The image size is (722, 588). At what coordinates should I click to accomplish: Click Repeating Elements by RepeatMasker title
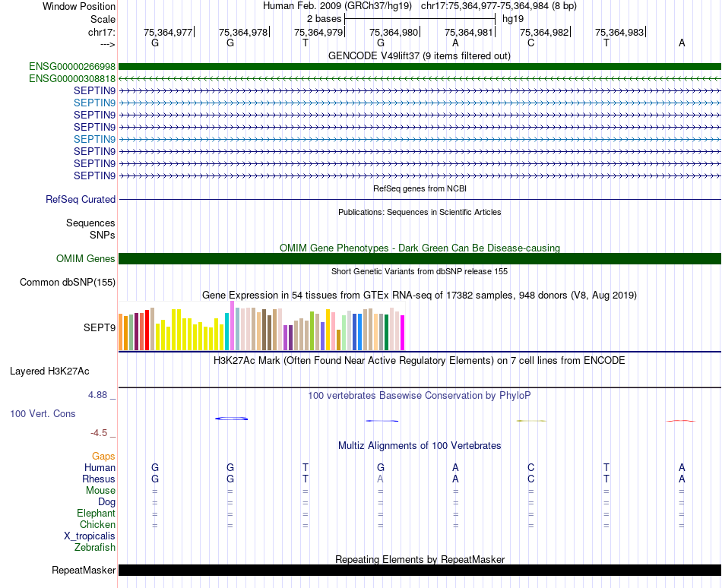[x=420, y=559]
